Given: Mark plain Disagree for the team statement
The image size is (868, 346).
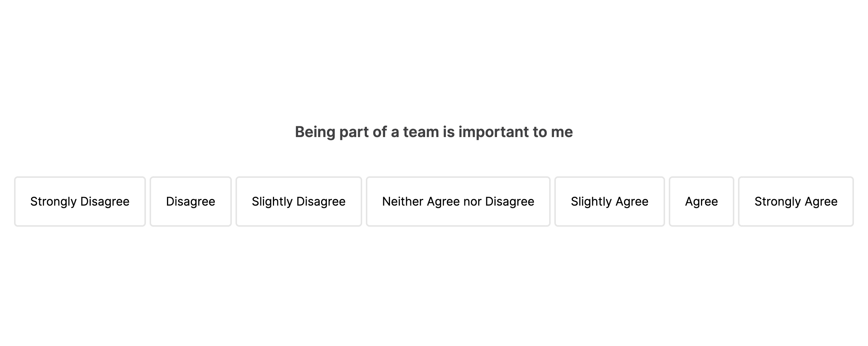Looking at the screenshot, I should point(191,202).
